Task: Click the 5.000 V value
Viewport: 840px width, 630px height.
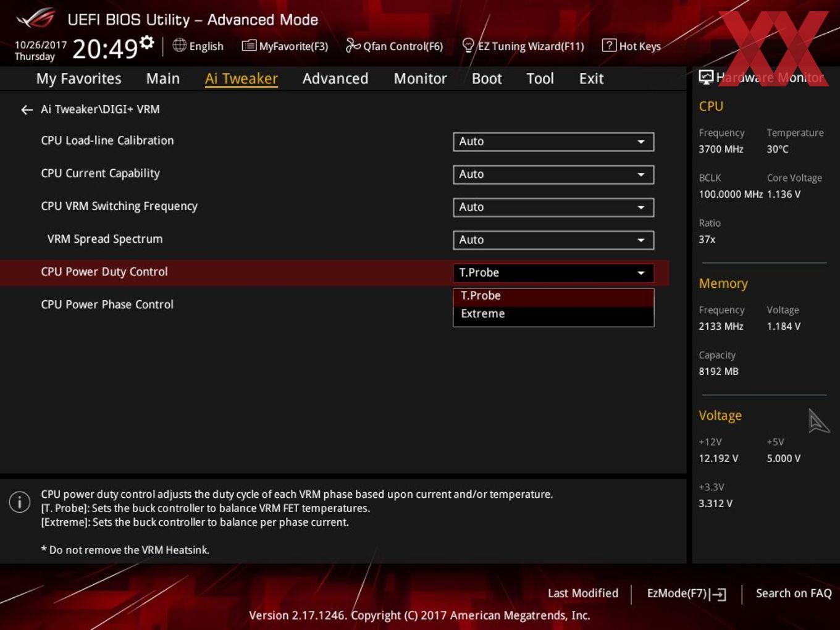Action: tap(784, 458)
